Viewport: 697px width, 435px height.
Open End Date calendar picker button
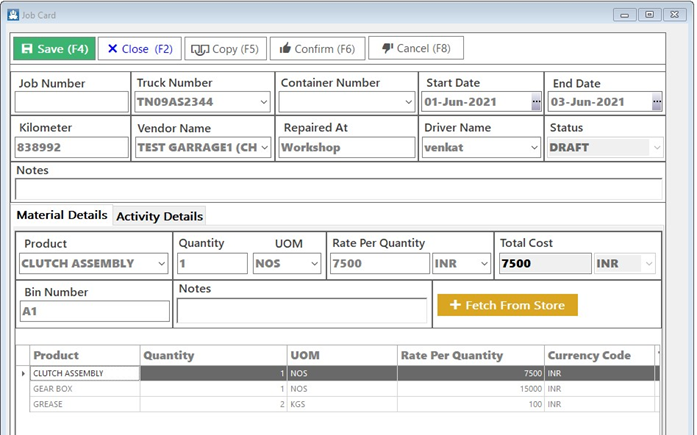pos(657,102)
